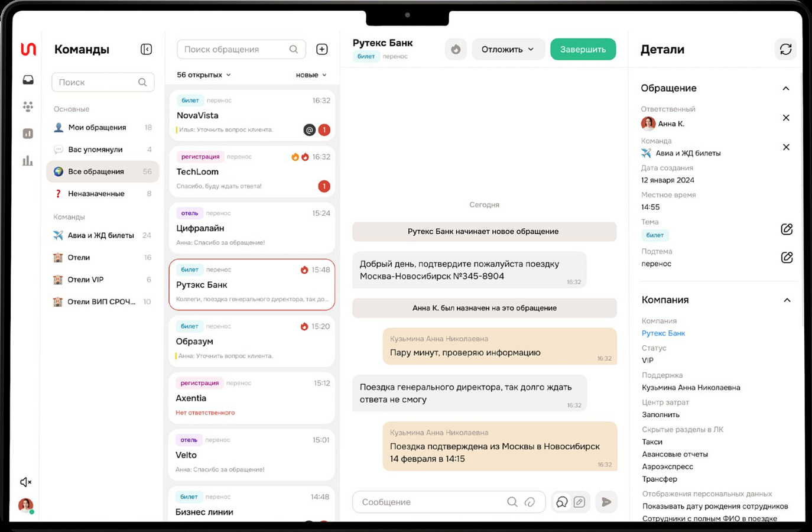Send the message with arrow icon
This screenshot has height=532, width=812.
point(606,502)
